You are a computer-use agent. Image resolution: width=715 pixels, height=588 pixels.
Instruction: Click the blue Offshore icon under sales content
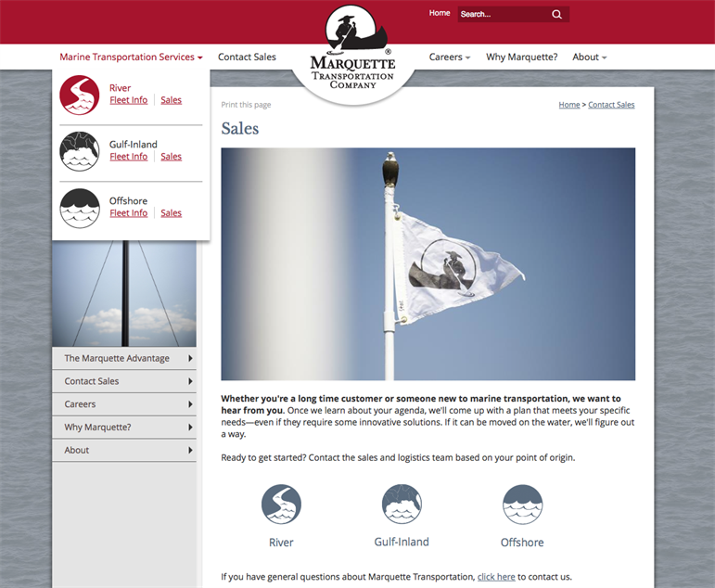click(522, 504)
